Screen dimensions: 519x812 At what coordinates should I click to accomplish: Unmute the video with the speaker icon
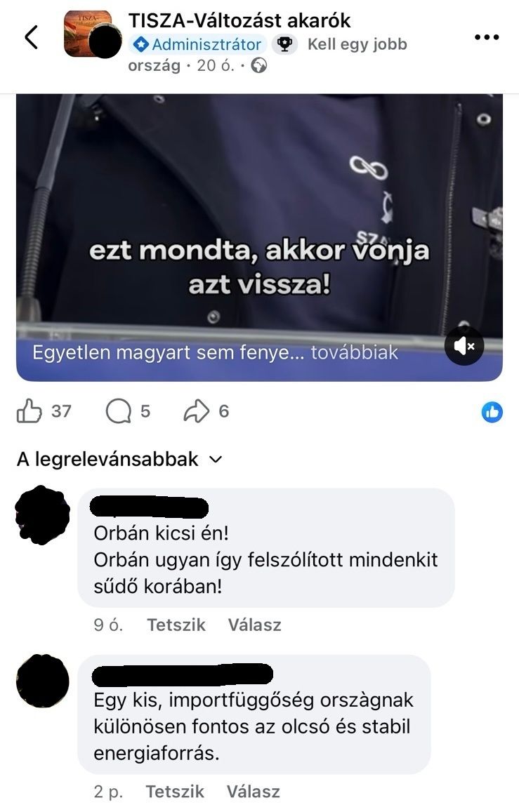tap(464, 346)
